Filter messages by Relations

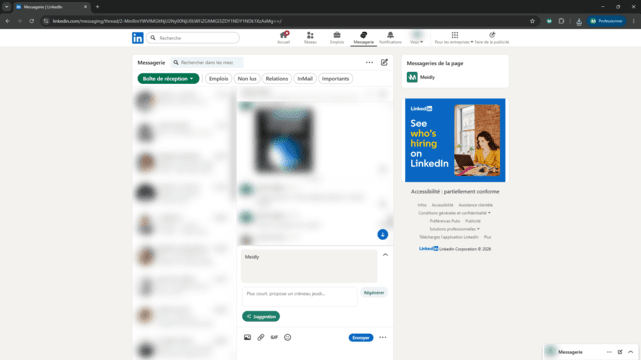click(277, 78)
